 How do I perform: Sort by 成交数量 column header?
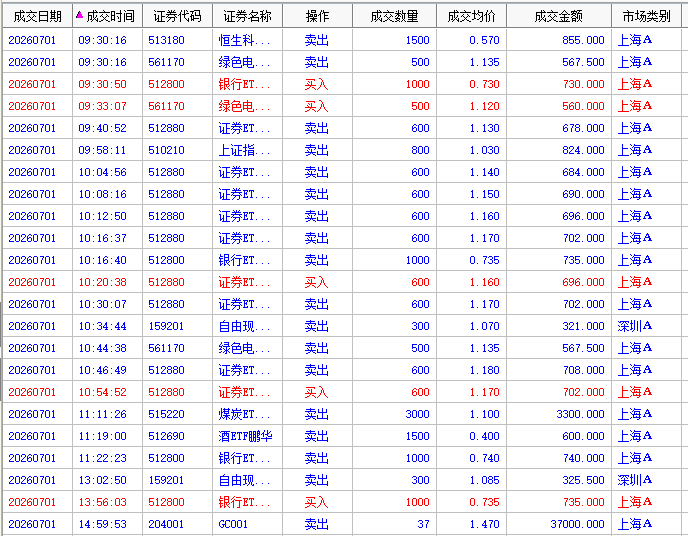click(x=394, y=16)
